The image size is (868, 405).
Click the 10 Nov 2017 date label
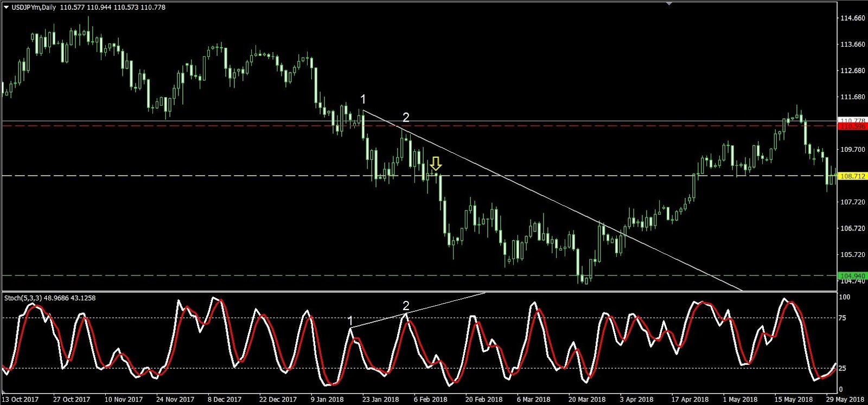click(x=124, y=400)
